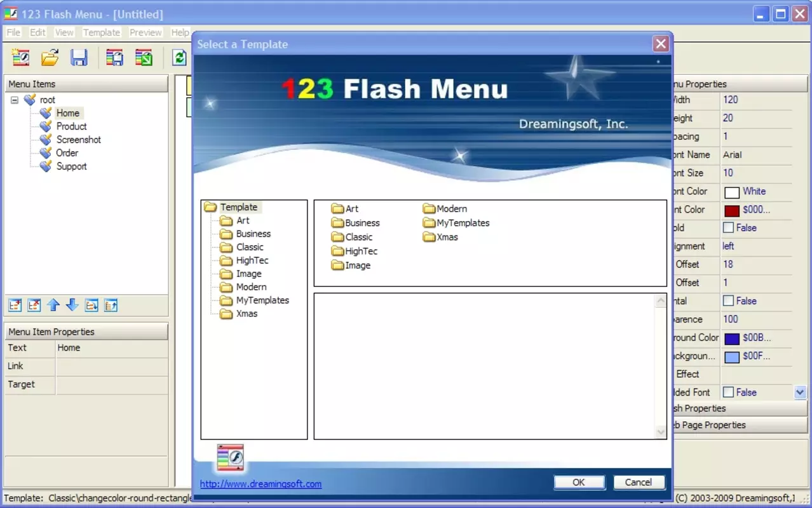Open the View menu in the main window
Image resolution: width=812 pixels, height=508 pixels.
64,32
